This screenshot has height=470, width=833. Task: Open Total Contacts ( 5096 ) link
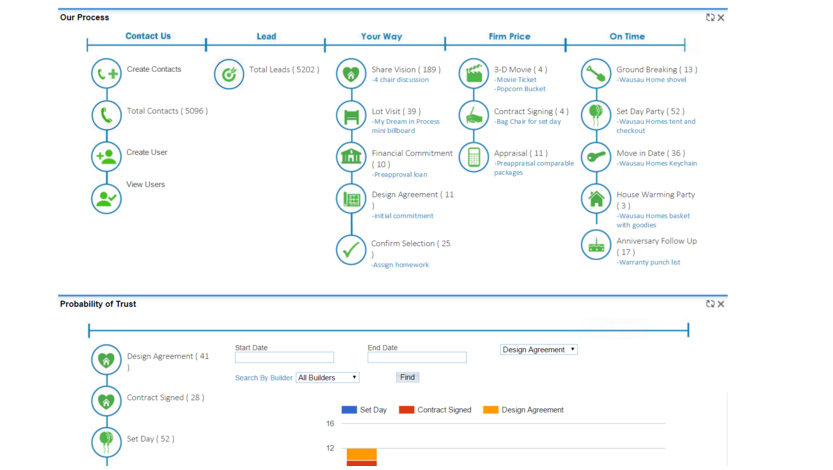pyautogui.click(x=167, y=111)
